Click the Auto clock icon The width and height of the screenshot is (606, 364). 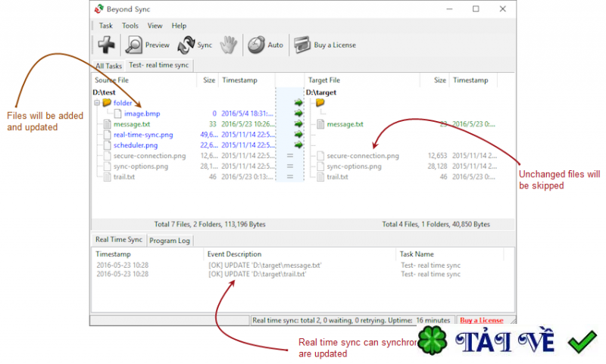[256, 45]
